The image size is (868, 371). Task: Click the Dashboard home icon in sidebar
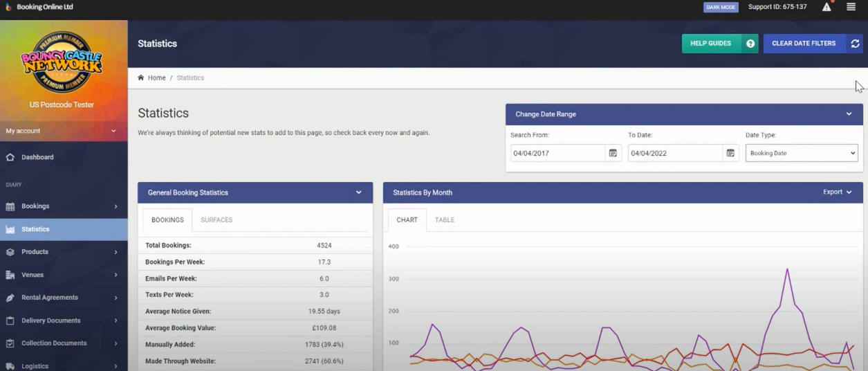point(10,157)
